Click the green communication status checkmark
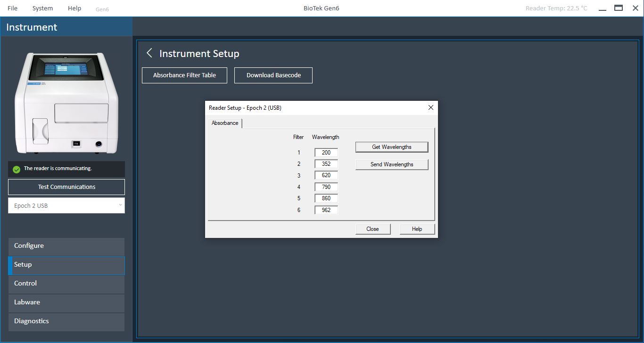The width and height of the screenshot is (644, 343). tap(17, 169)
